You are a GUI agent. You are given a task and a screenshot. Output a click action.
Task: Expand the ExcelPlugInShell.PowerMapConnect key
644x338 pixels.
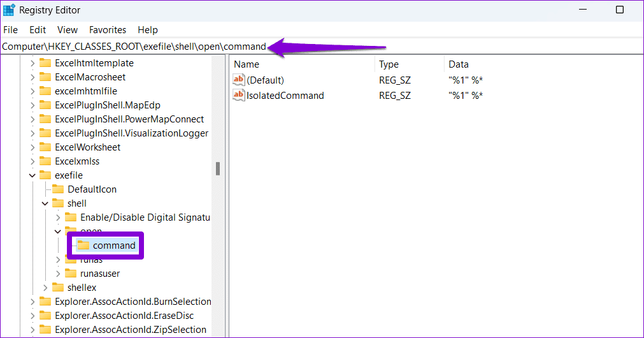pyautogui.click(x=32, y=119)
